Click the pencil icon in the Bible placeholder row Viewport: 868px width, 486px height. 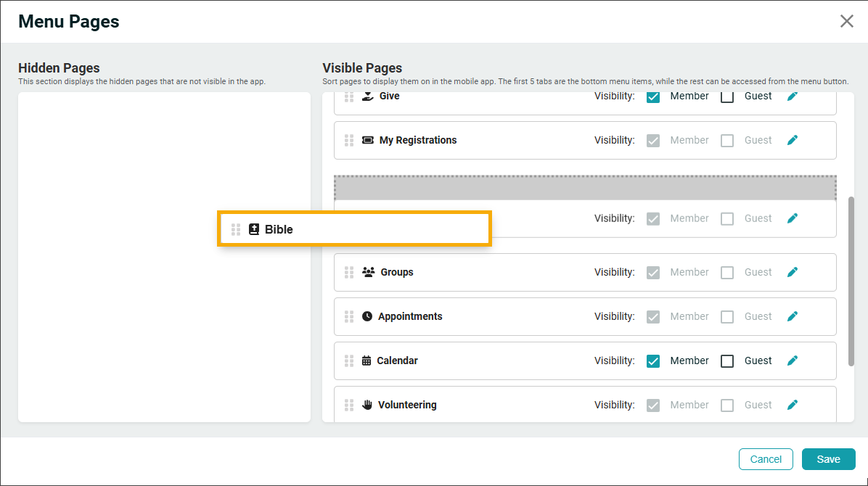pos(793,218)
